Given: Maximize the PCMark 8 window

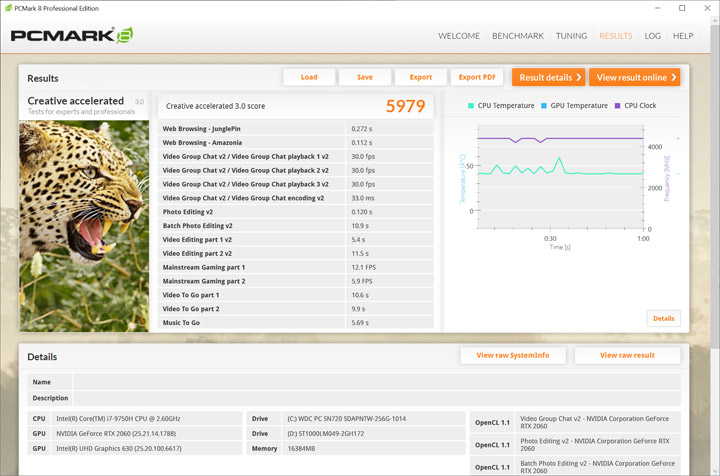Looking at the screenshot, I should (682, 8).
